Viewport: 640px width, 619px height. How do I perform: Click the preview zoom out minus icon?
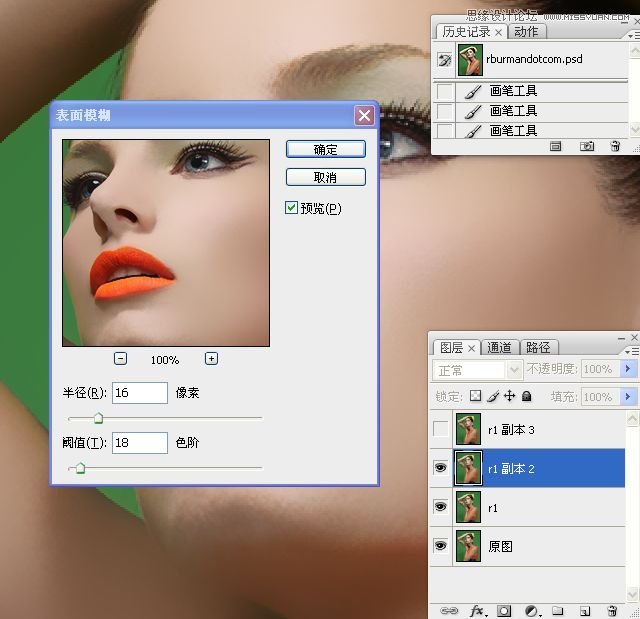tap(120, 359)
